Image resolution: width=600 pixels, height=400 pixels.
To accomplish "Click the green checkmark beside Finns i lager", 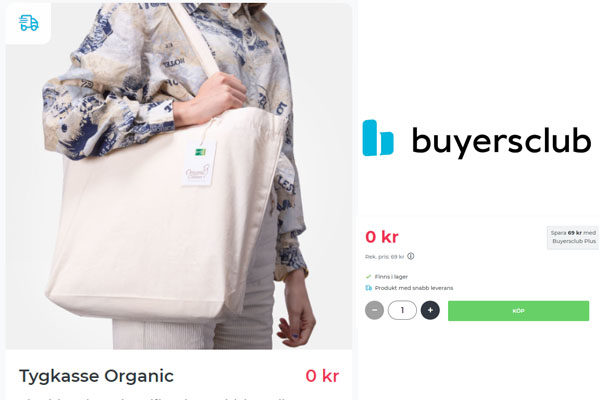I will [368, 276].
